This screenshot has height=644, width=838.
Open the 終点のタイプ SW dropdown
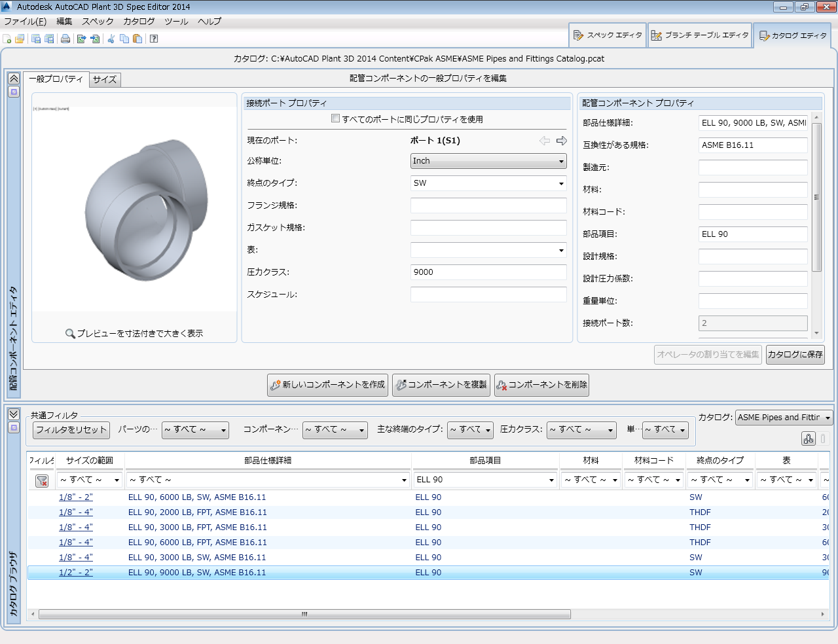[488, 183]
